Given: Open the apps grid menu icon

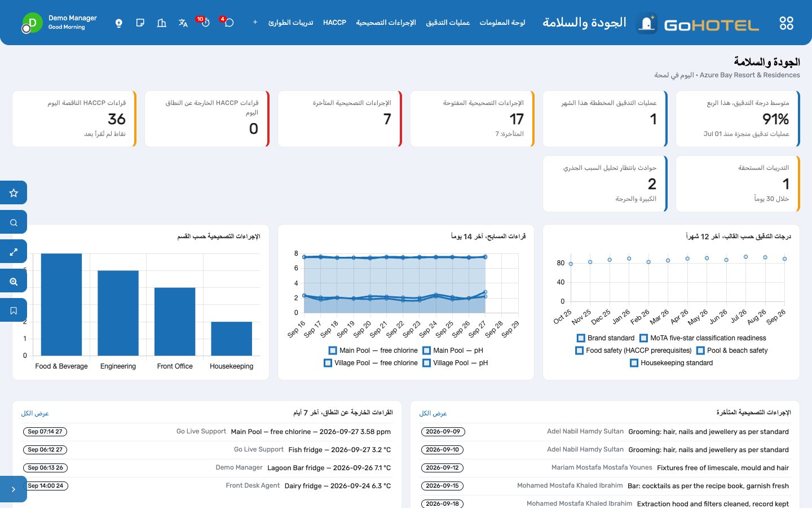Looking at the screenshot, I should pyautogui.click(x=786, y=23).
